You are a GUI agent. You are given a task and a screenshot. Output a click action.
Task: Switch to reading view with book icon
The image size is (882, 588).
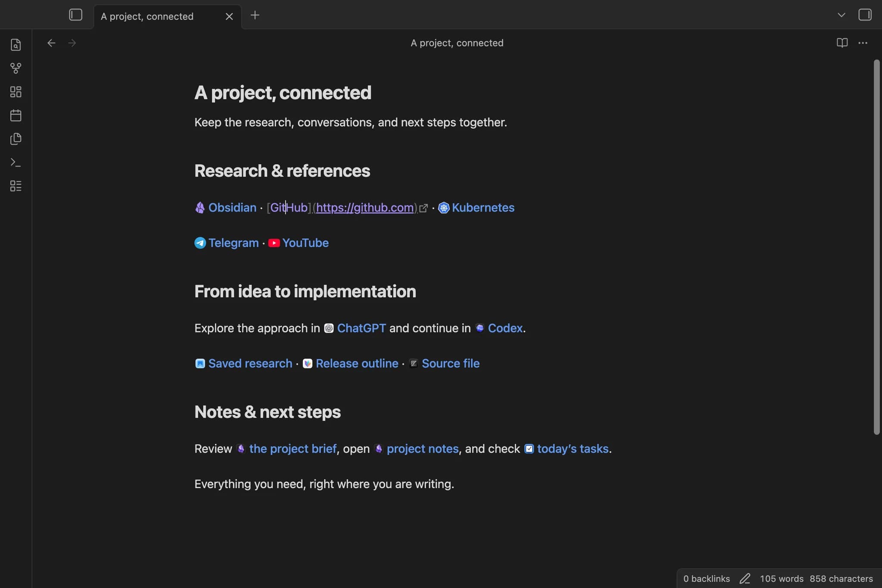(x=842, y=43)
